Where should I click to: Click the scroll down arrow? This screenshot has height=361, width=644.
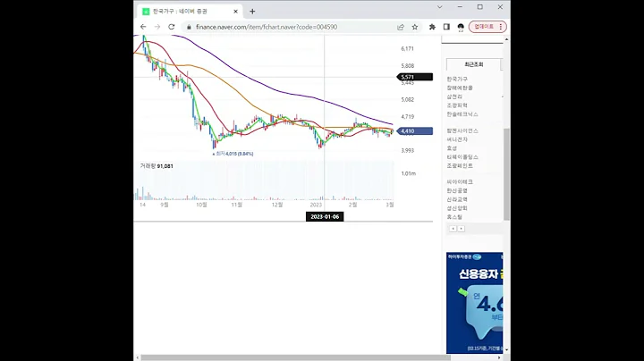(x=506, y=350)
